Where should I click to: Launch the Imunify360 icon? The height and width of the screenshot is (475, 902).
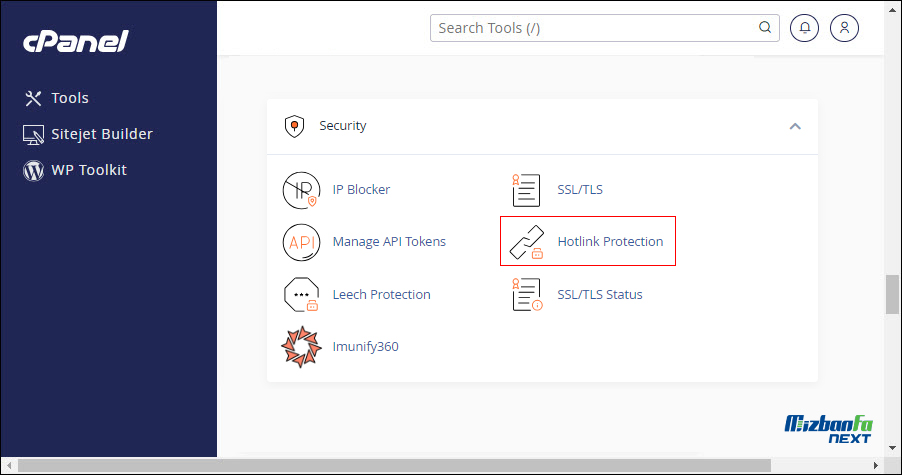coord(301,347)
